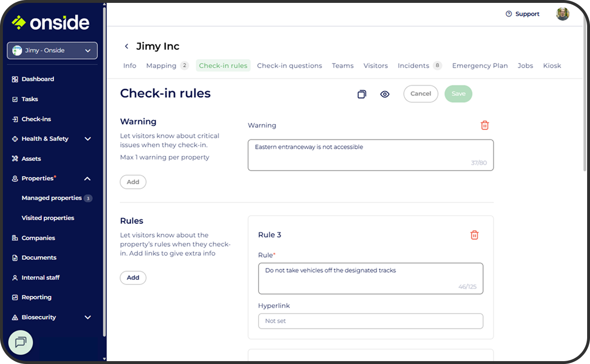Click the Assets tools icon
The height and width of the screenshot is (364, 590).
pos(15,159)
